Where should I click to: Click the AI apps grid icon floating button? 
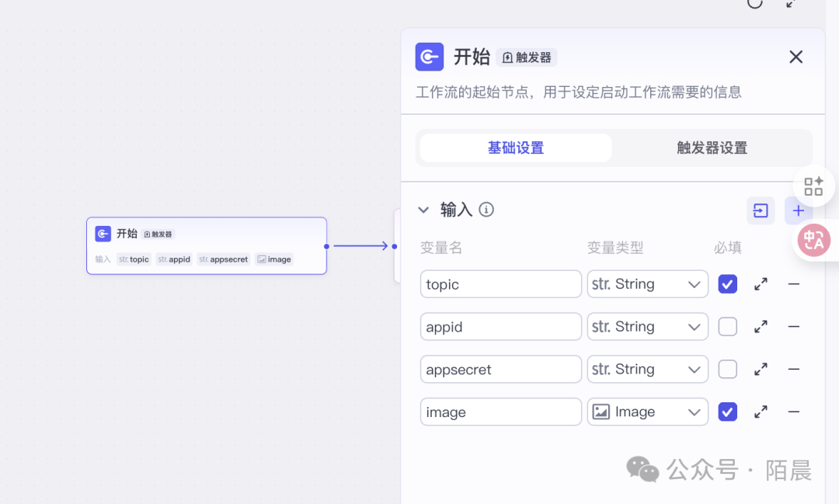813,186
